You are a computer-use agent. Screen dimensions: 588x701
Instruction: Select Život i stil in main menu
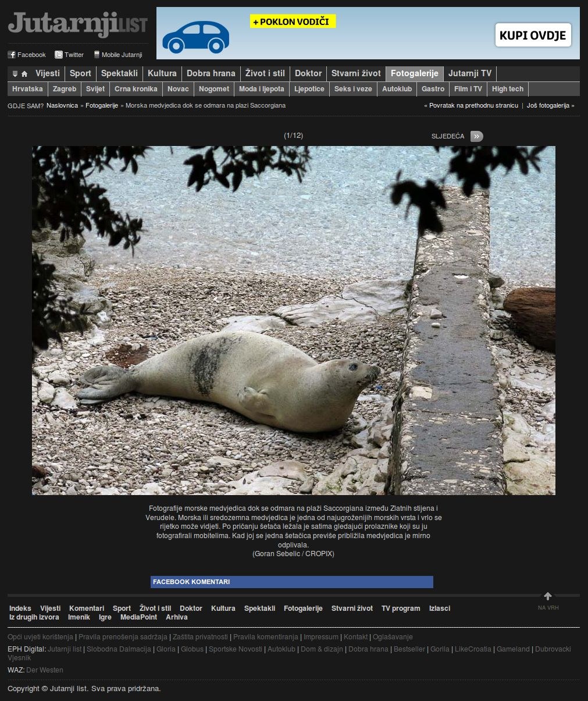[x=265, y=73]
